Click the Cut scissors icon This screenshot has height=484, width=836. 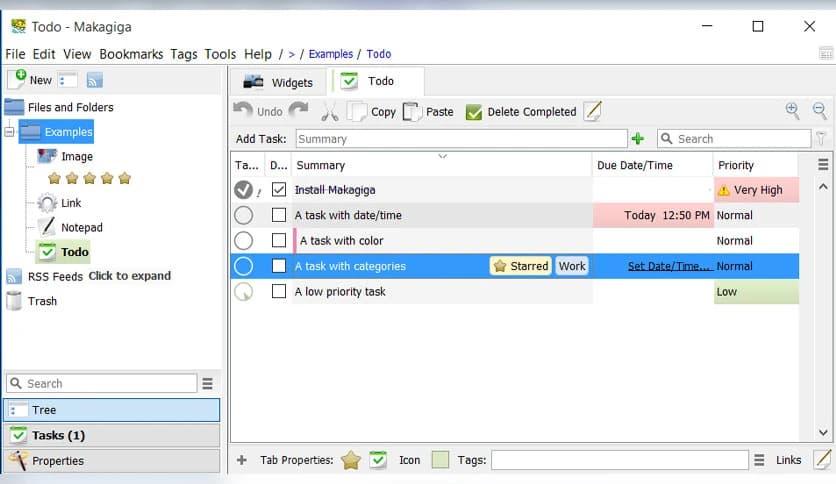click(329, 111)
